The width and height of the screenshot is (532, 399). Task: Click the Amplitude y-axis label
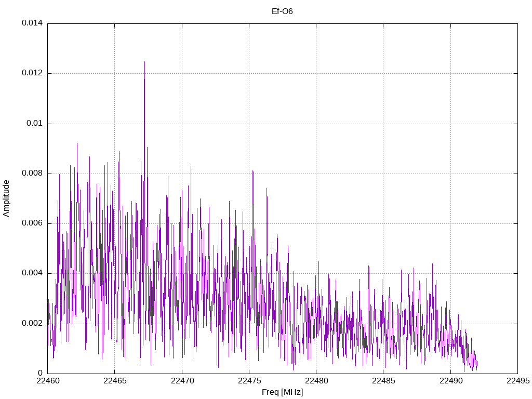tap(6, 198)
